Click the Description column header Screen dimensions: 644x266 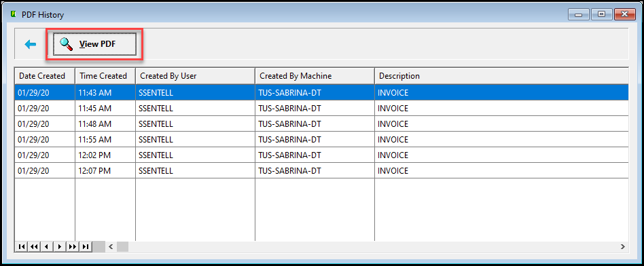501,76
